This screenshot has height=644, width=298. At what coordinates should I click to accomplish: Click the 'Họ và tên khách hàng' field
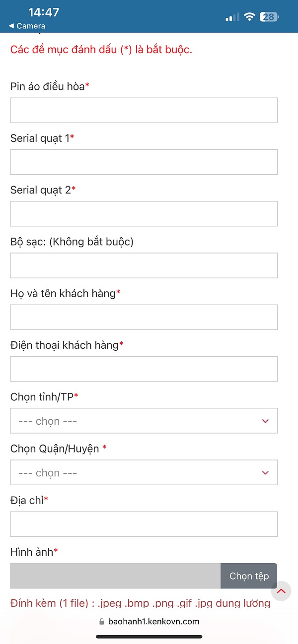[144, 317]
